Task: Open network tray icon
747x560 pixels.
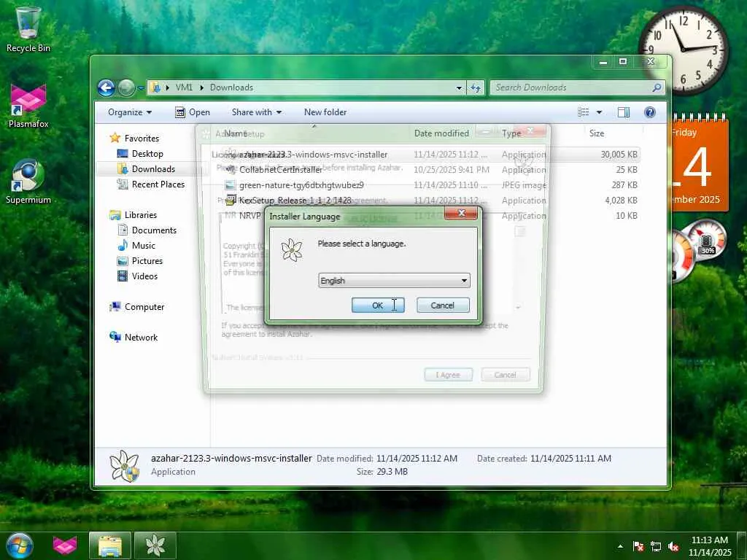Action: tap(656, 546)
